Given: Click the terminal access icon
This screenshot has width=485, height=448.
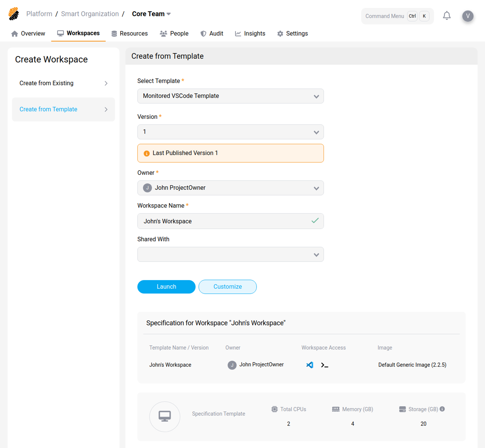Looking at the screenshot, I should (x=324, y=365).
